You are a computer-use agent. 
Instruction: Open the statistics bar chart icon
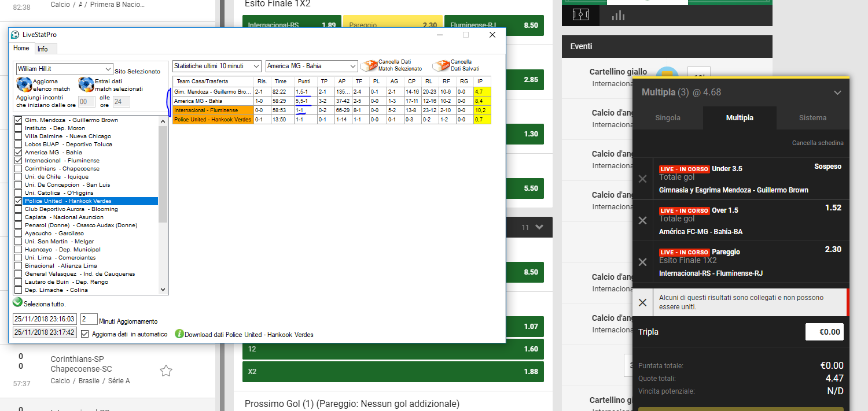pos(618,15)
